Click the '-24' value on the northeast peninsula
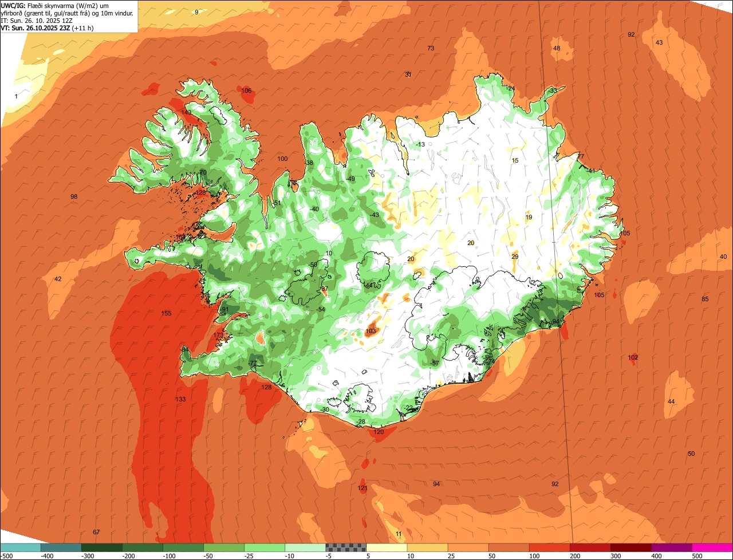The width and height of the screenshot is (733, 560). [x=510, y=88]
